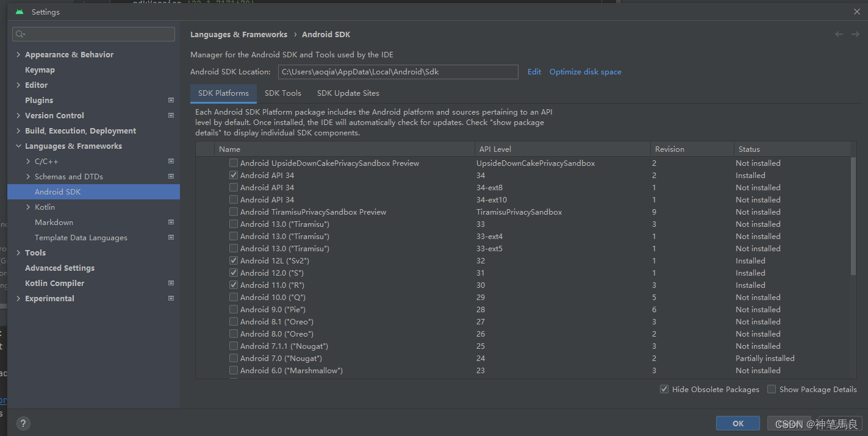Expand the Kotlin subsection
The height and width of the screenshot is (436, 868).
coord(28,207)
